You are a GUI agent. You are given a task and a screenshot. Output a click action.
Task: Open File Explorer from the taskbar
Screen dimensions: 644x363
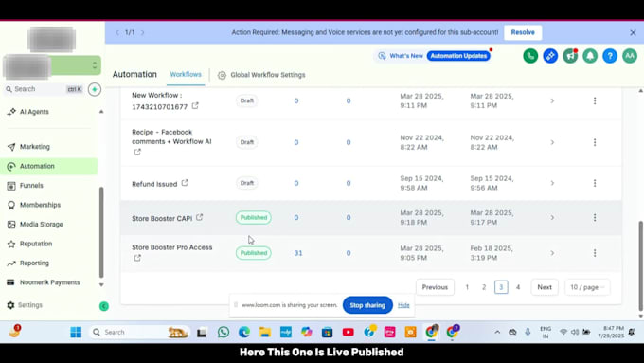(x=265, y=332)
